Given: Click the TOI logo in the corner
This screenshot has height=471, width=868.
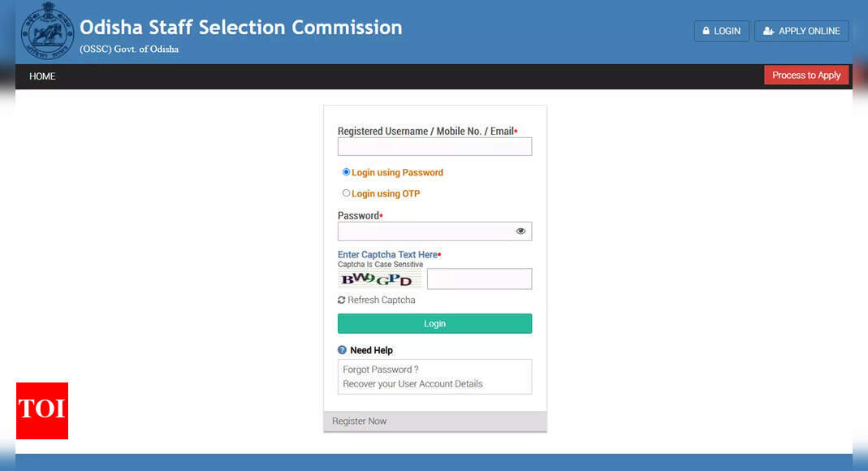Looking at the screenshot, I should coord(41,411).
